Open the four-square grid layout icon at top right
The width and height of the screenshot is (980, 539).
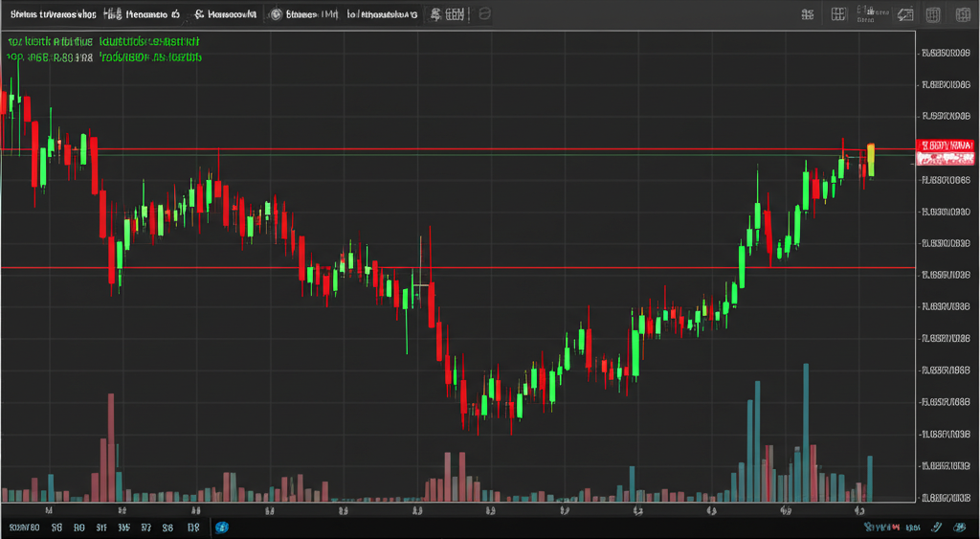(x=839, y=14)
